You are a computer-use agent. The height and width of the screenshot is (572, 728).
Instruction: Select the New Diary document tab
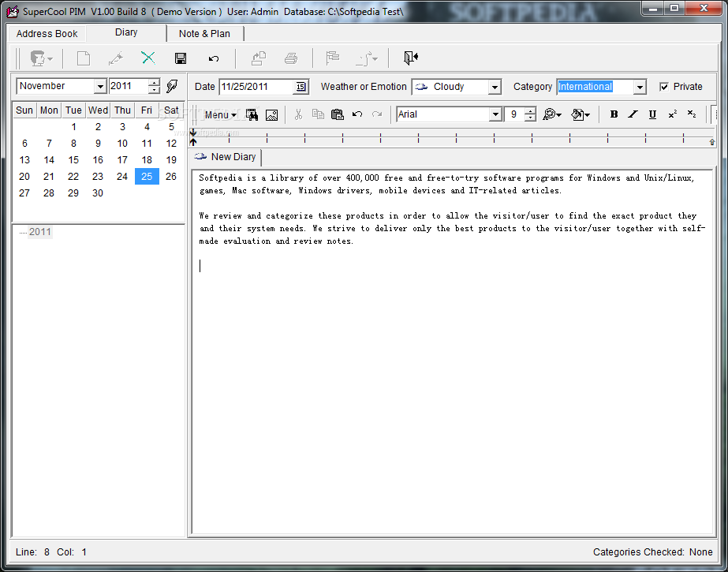(x=225, y=157)
